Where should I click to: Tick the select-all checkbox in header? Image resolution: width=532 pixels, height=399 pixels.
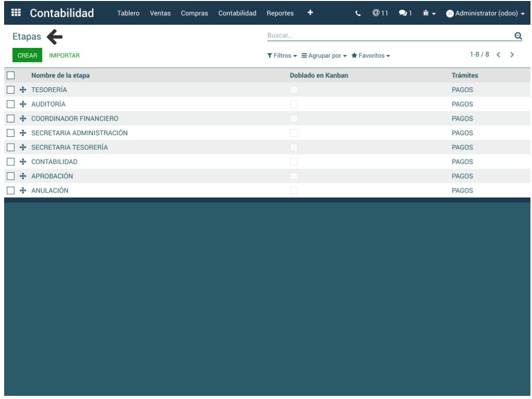(x=10, y=75)
